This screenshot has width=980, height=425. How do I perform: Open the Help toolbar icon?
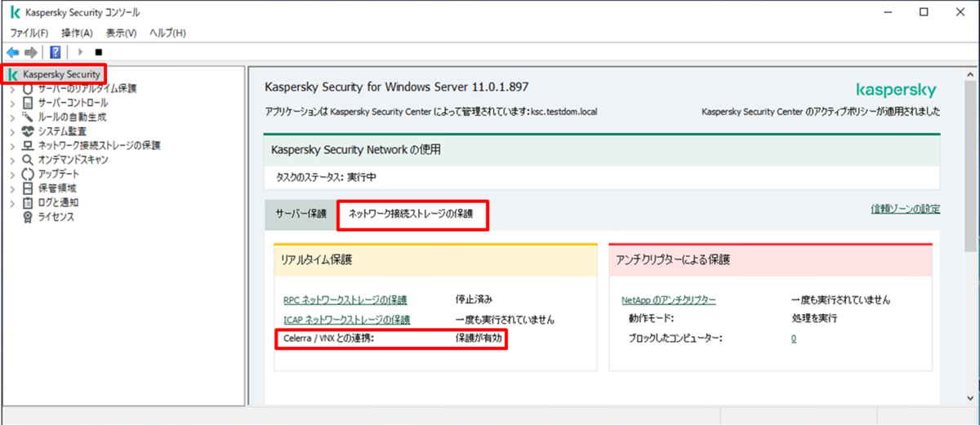(x=56, y=52)
